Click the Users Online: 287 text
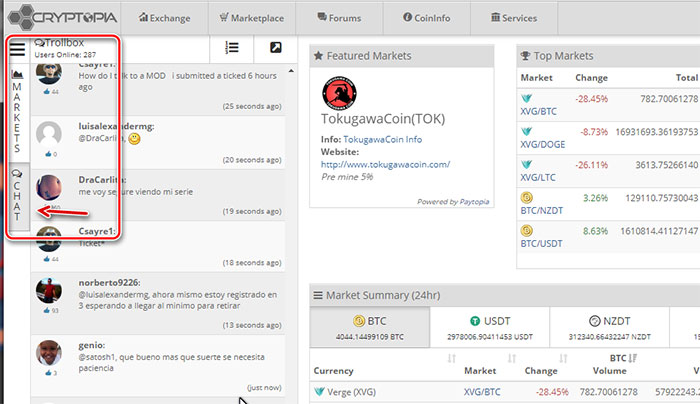Image resolution: width=700 pixels, height=404 pixels. click(x=65, y=55)
